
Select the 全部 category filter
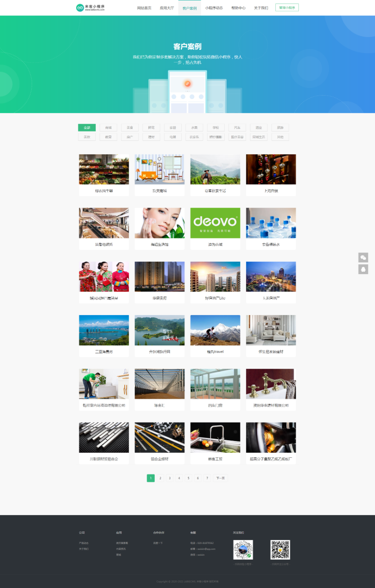coord(87,128)
